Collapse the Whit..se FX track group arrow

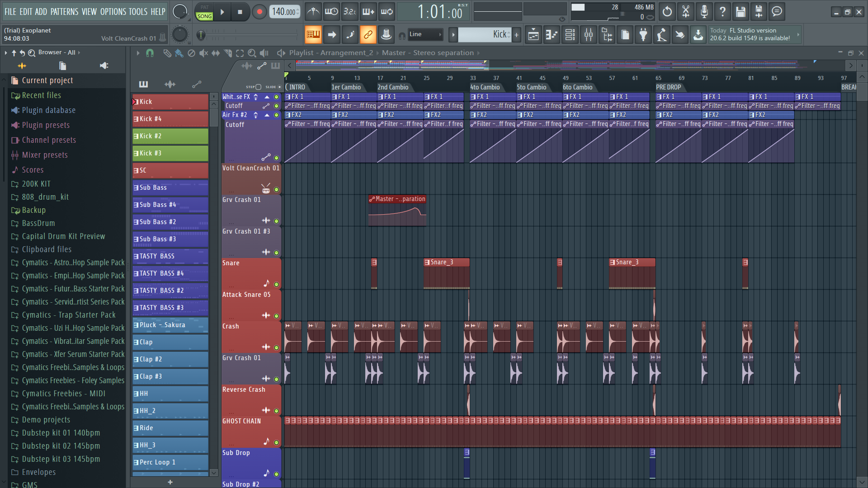point(267,97)
